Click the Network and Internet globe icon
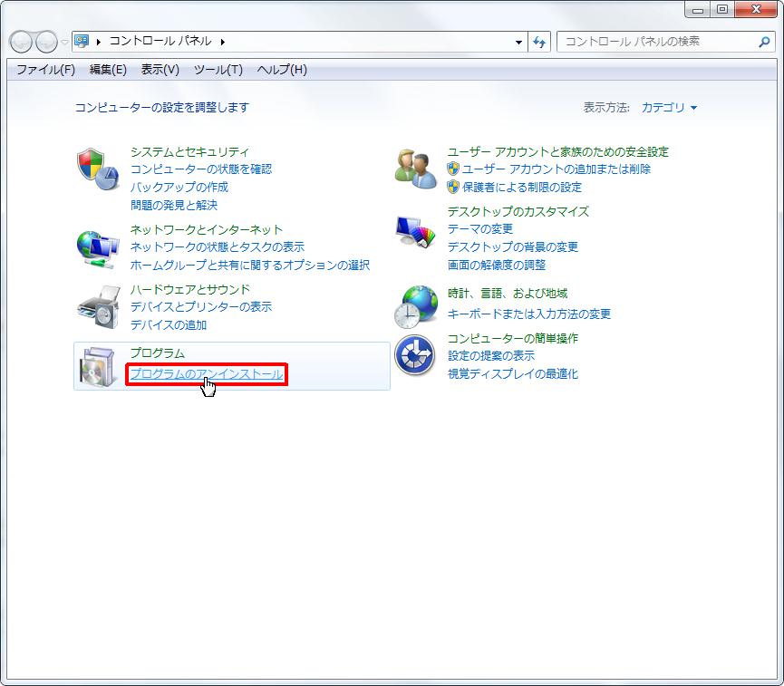784x686 pixels. (x=97, y=247)
